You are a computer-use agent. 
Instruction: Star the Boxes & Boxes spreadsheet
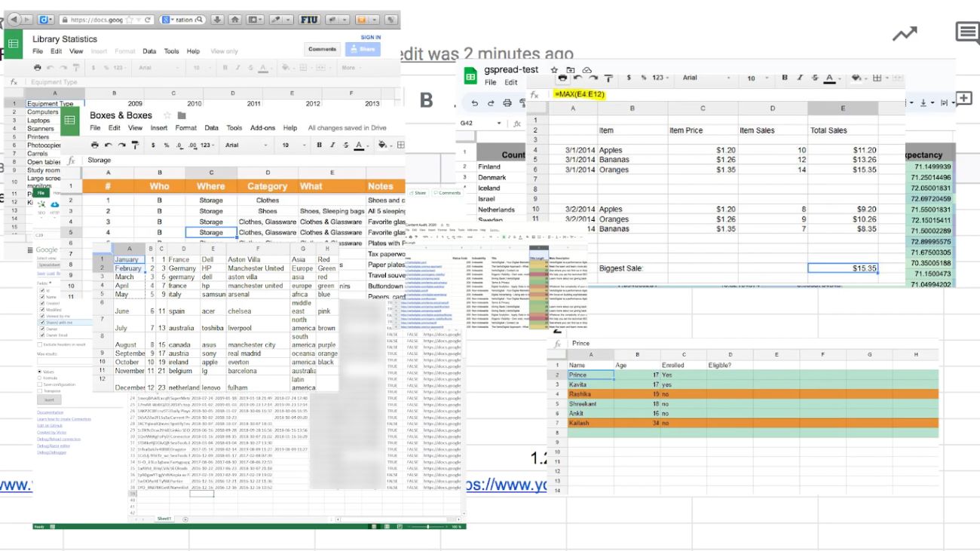pos(167,115)
